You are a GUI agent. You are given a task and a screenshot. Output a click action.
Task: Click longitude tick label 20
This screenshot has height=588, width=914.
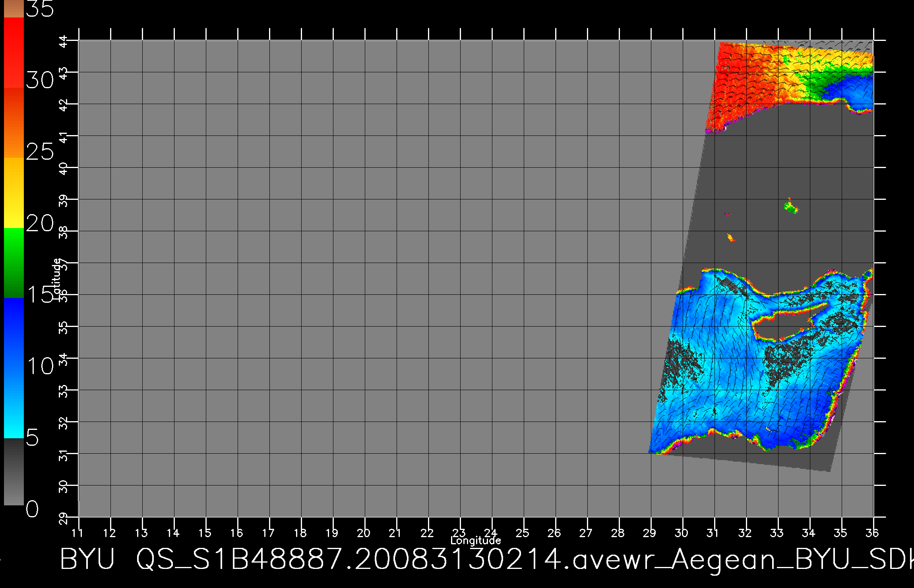click(x=364, y=533)
